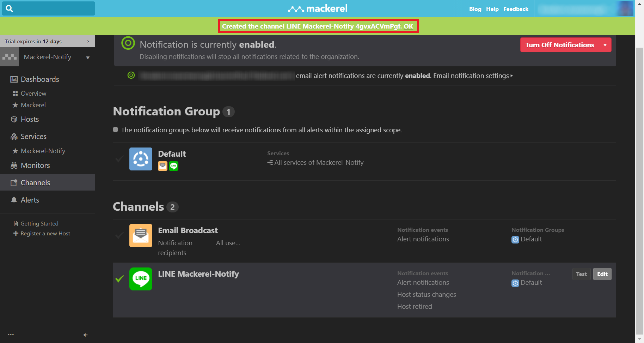Click the Hosts cube icon in sidebar
The height and width of the screenshot is (343, 644).
pos(14,119)
